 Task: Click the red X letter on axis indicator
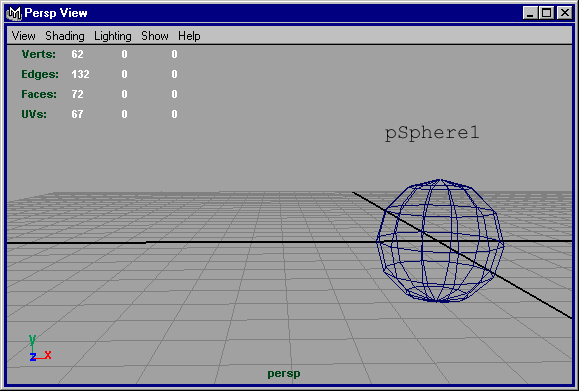(x=48, y=355)
